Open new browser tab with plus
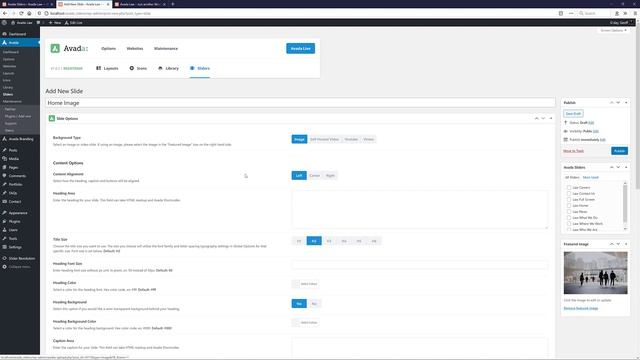This screenshot has height=360, width=640. coord(173,4)
